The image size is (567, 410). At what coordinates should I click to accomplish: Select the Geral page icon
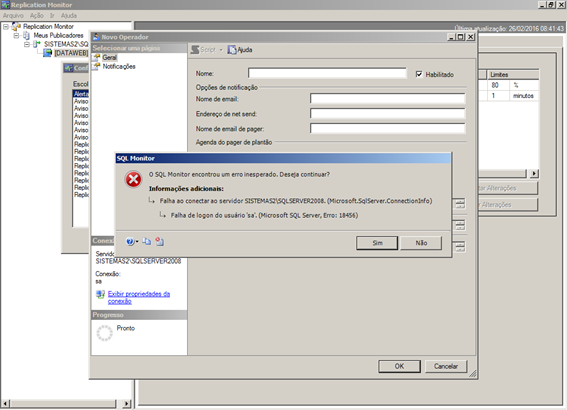[97, 57]
